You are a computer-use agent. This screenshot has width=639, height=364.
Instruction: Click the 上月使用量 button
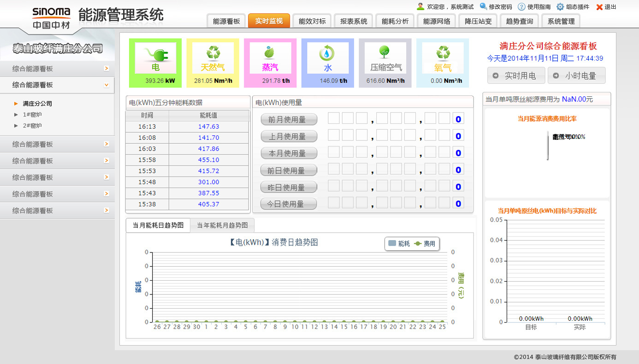pyautogui.click(x=289, y=136)
